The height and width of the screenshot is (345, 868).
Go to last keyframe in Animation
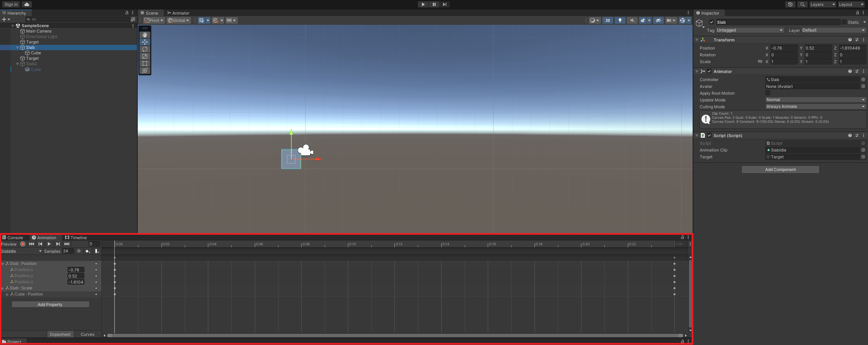(67, 244)
